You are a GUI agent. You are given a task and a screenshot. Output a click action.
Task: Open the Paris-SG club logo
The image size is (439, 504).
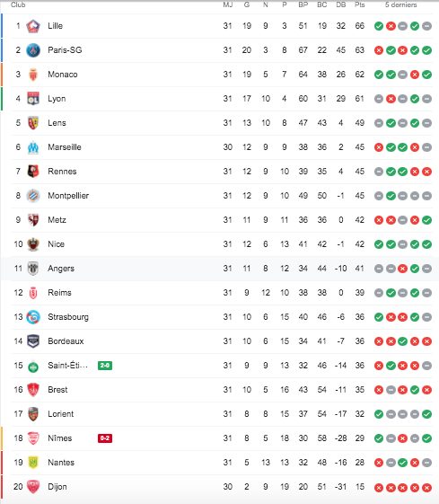click(x=33, y=50)
